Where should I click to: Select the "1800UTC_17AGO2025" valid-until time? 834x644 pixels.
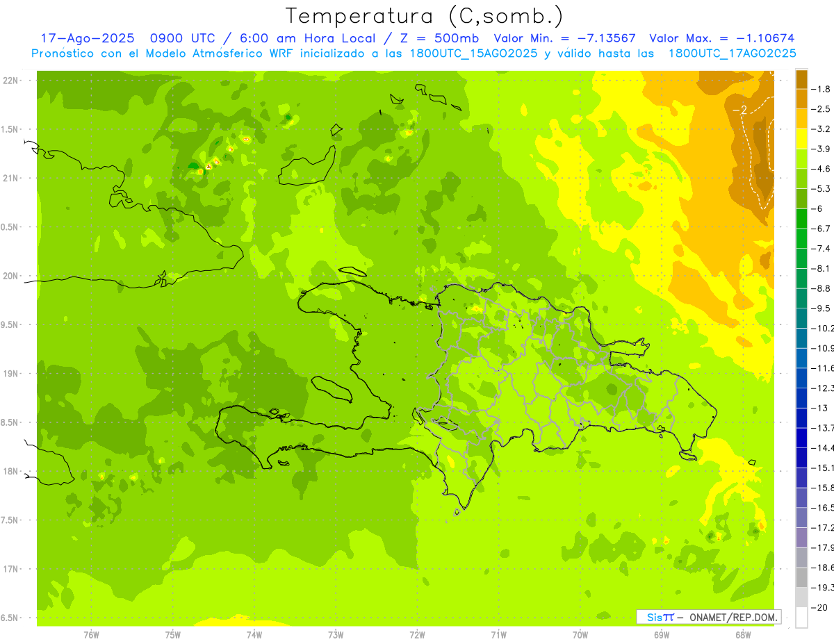pos(732,53)
